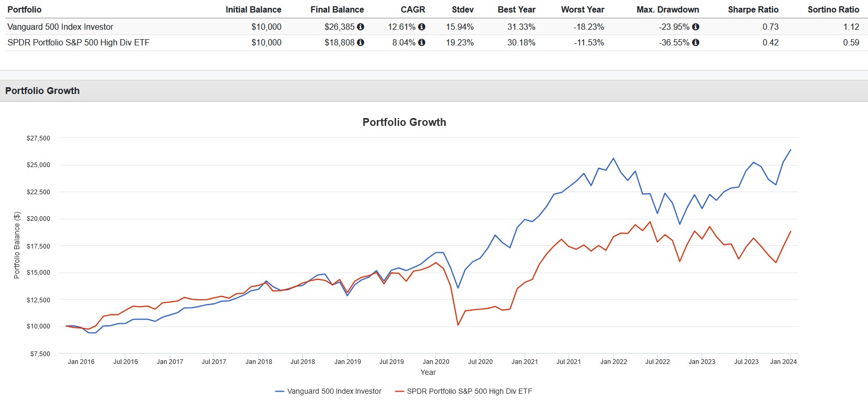This screenshot has width=868, height=400.
Task: Open info icon beside -23.95% drawdown
Action: [696, 27]
